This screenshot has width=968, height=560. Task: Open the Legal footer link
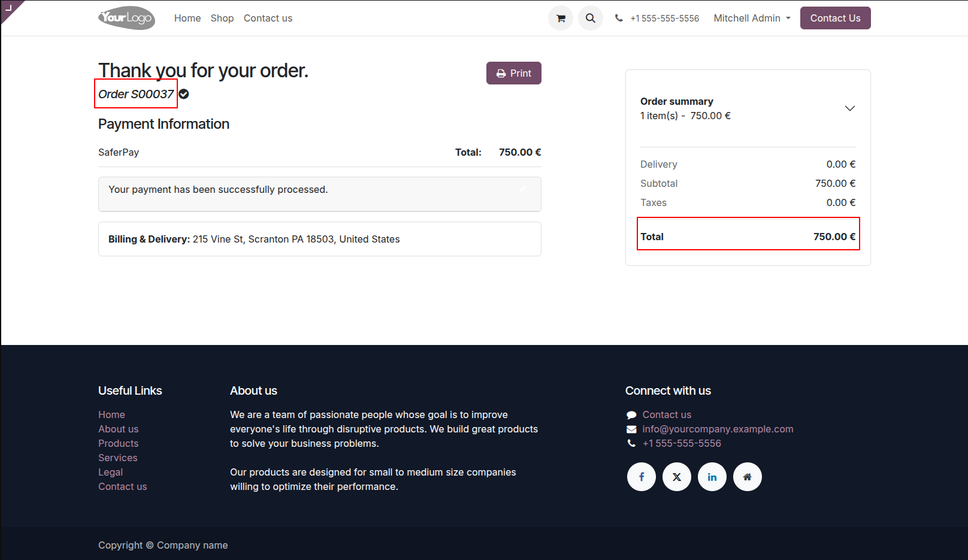click(x=111, y=472)
